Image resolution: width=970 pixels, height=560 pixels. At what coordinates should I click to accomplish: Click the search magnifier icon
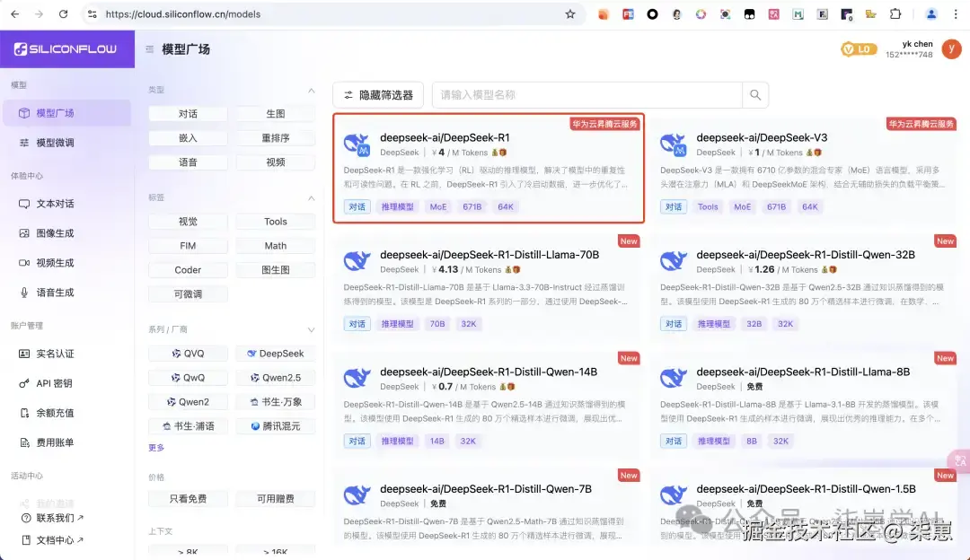pos(755,95)
